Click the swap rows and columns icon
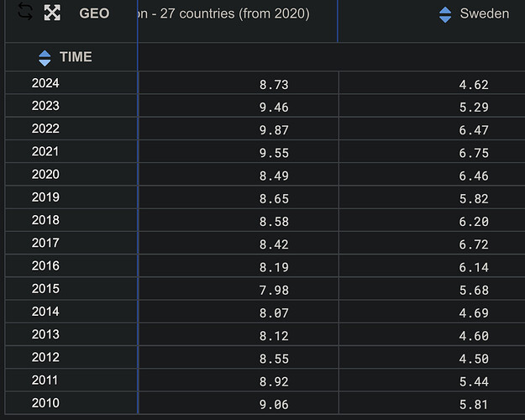 (25, 12)
